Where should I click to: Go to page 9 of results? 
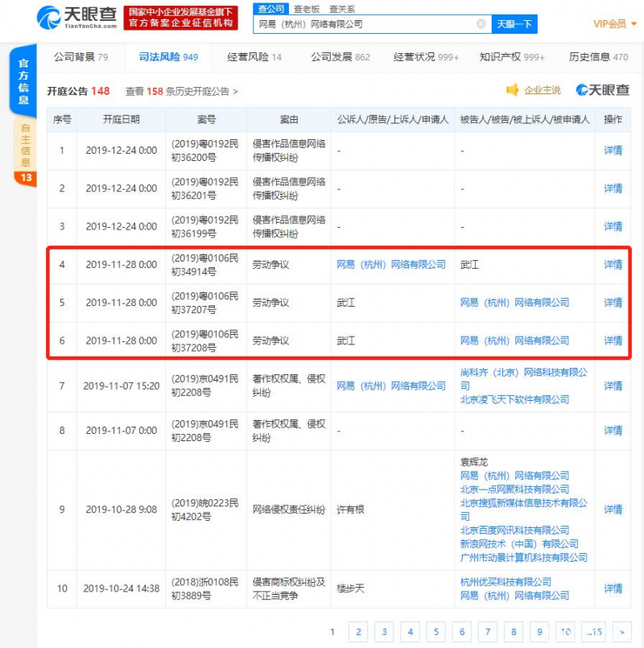(x=539, y=631)
